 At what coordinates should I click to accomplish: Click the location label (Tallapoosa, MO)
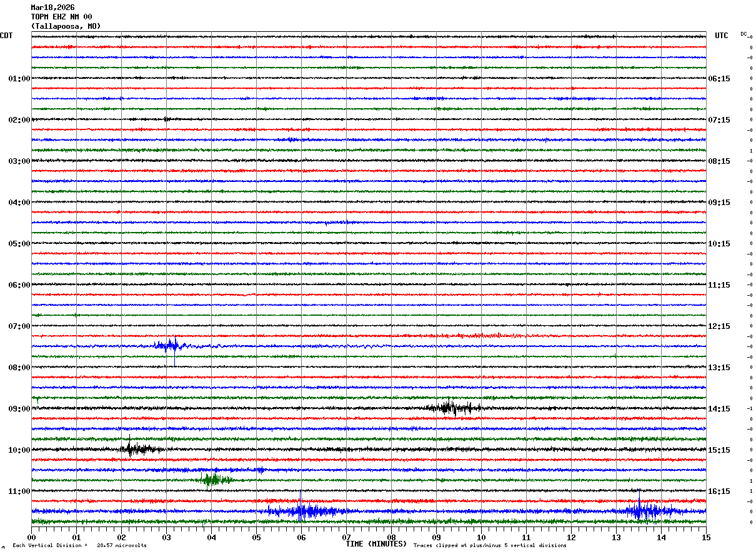[x=66, y=26]
